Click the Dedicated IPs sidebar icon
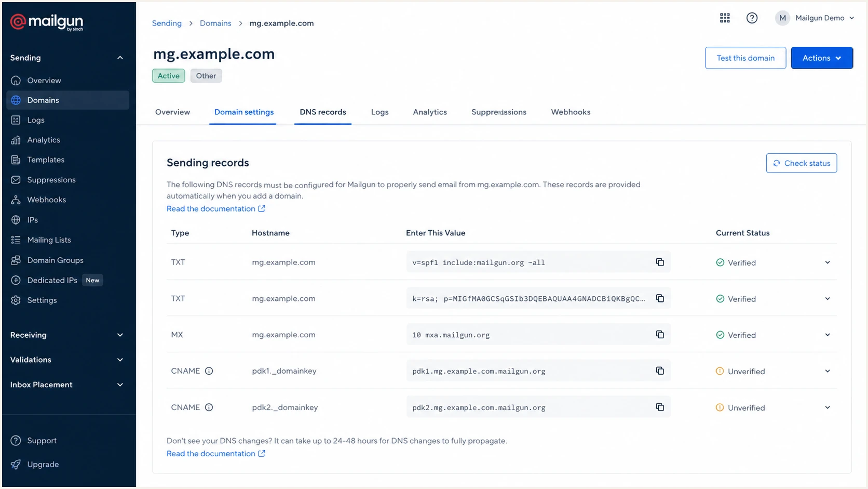The height and width of the screenshot is (489, 868). pos(16,280)
